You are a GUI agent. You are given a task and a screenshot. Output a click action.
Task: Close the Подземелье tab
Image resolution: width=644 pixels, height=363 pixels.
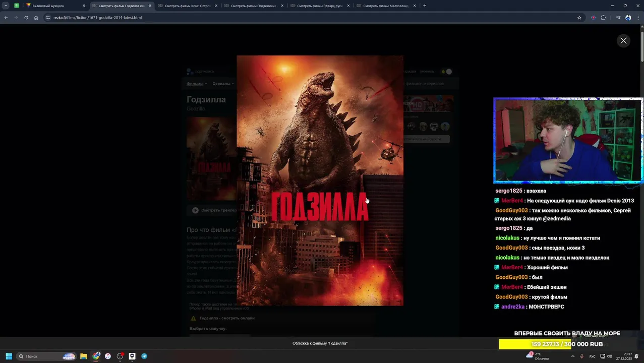pyautogui.click(x=282, y=6)
